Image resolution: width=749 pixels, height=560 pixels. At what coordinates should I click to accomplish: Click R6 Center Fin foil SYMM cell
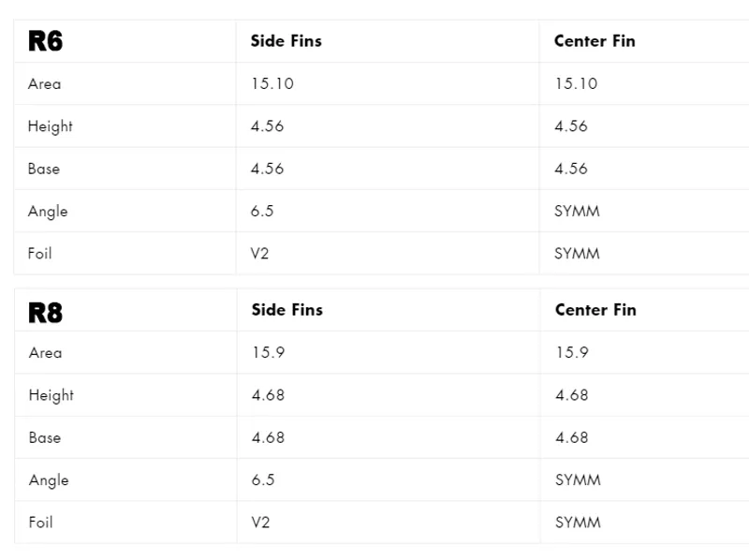click(x=577, y=254)
